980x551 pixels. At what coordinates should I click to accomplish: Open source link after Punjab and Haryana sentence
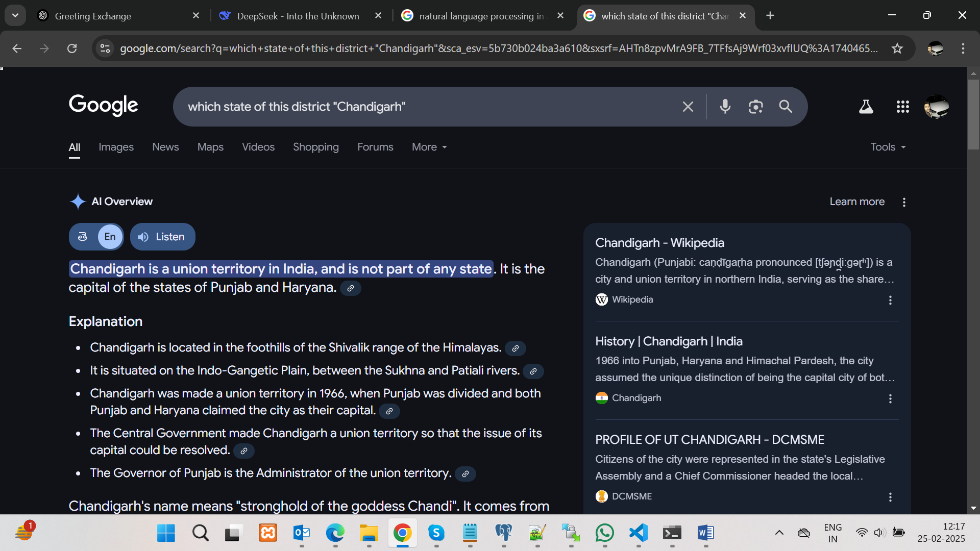(x=351, y=288)
